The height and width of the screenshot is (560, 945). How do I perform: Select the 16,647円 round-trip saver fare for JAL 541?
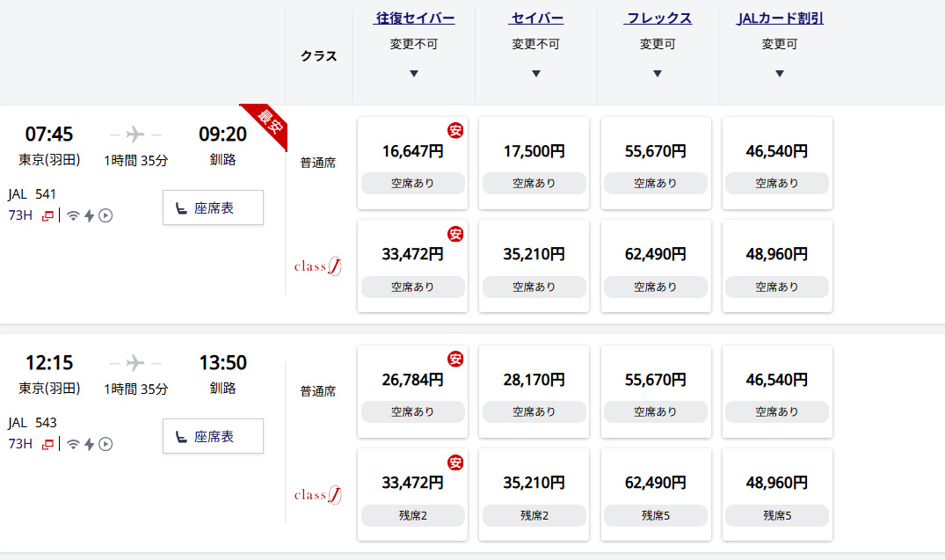(x=412, y=163)
